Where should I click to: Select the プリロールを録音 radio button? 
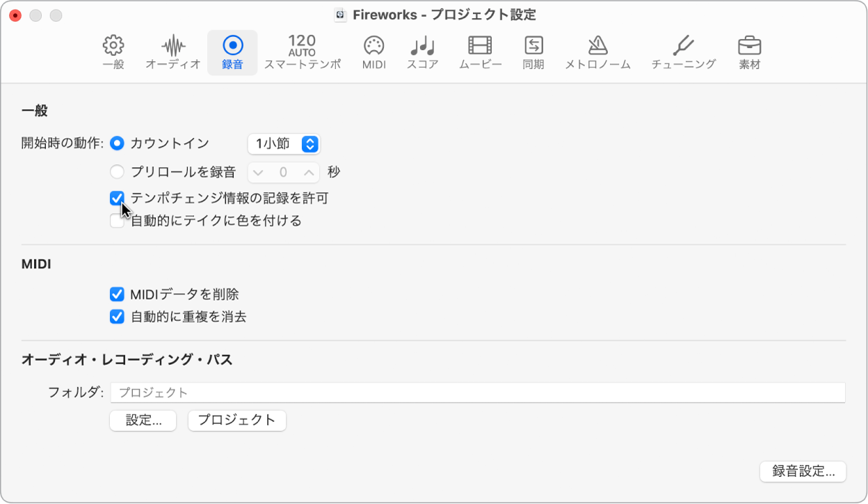click(116, 171)
